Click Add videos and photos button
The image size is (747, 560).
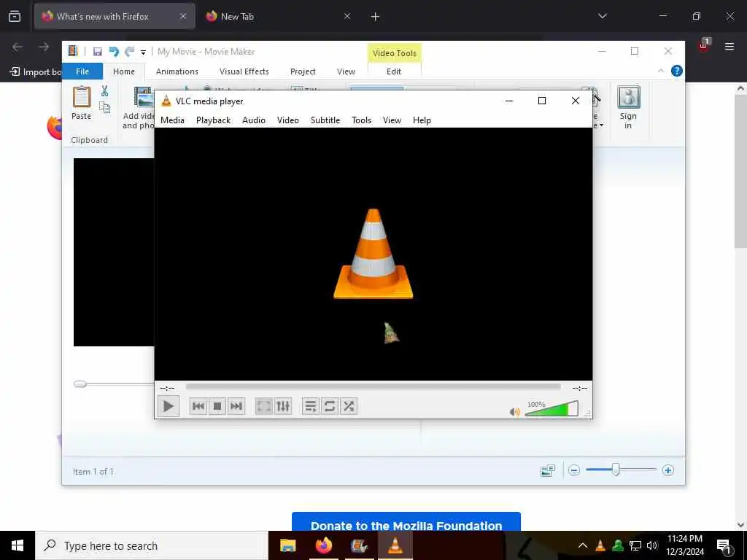tap(138, 108)
